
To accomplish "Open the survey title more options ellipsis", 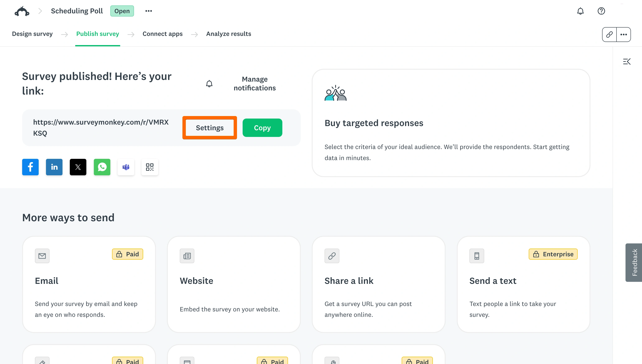I will (x=149, y=11).
